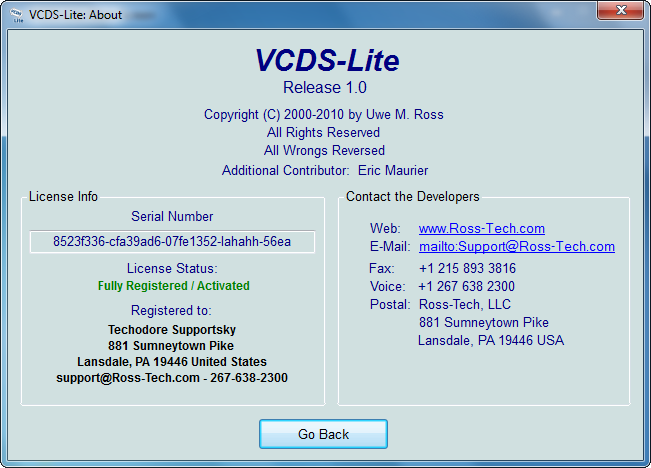Click the All Wrongs Reversed line

(324, 150)
